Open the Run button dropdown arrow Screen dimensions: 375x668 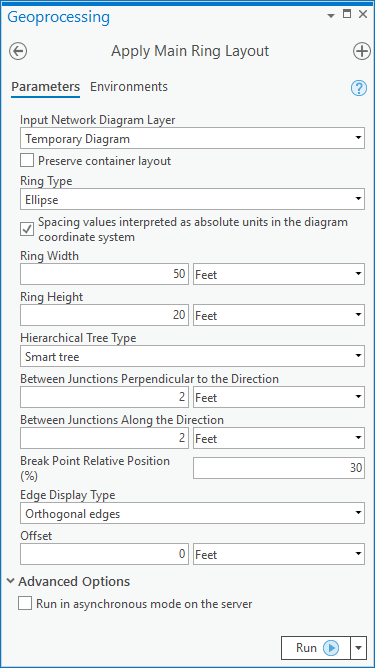pos(358,648)
